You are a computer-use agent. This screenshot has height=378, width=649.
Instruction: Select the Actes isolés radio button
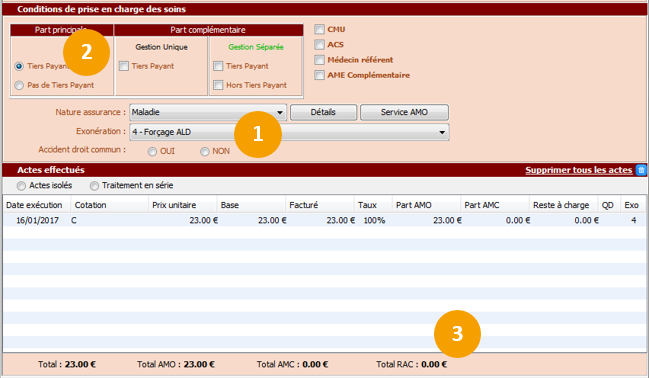(21, 186)
